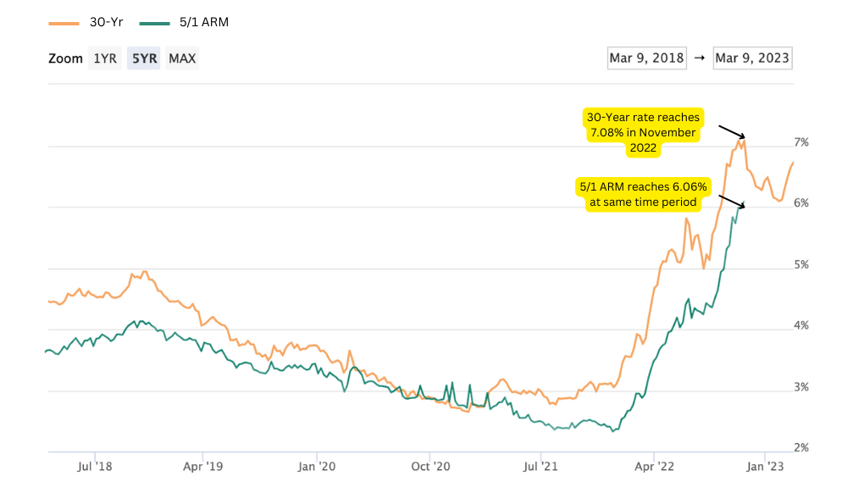Select the 1YR zoom range
864x504 pixels.
pyautogui.click(x=105, y=58)
